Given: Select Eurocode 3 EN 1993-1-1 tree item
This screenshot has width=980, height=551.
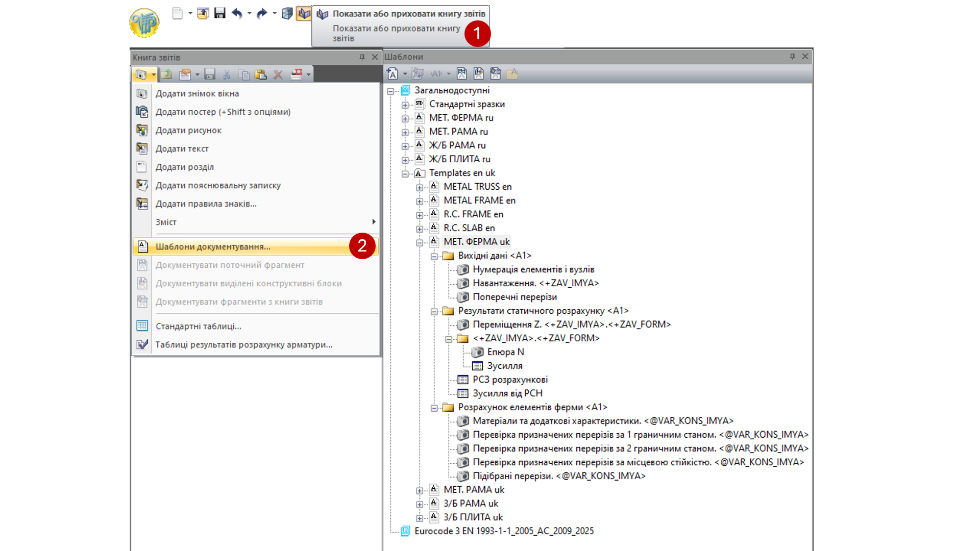Looking at the screenshot, I should [504, 531].
